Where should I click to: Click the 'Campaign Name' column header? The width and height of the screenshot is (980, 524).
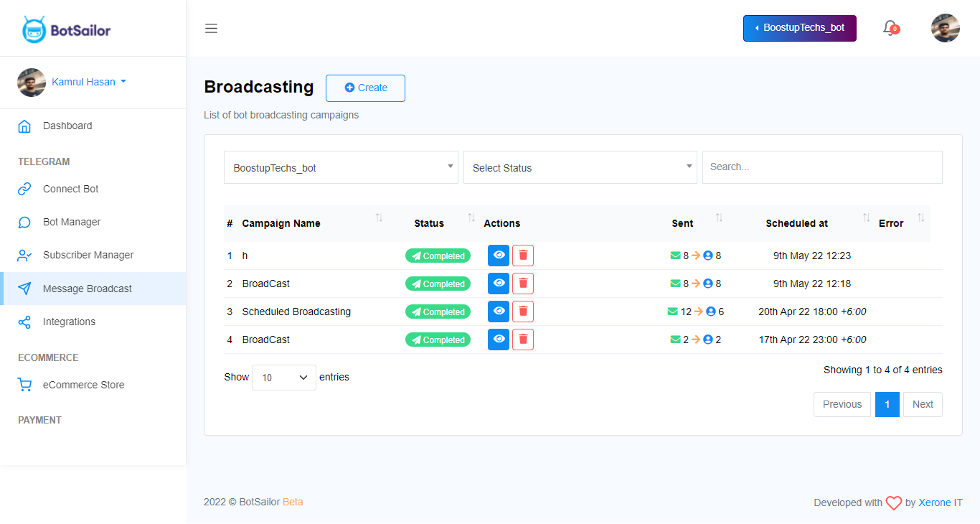coord(281,223)
